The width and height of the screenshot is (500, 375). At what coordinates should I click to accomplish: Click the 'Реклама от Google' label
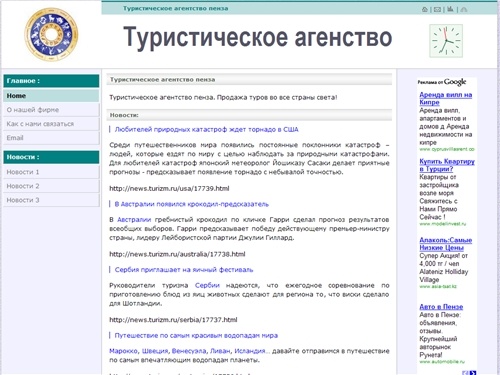(442, 82)
